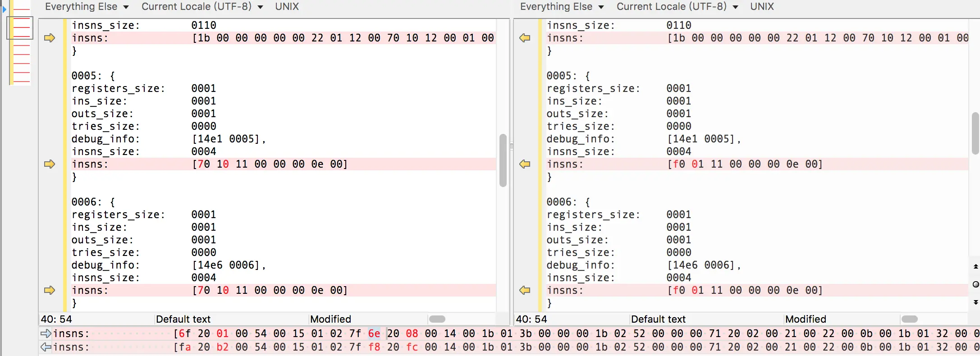This screenshot has width=980, height=356.
Task: Open right pane Current Locale (UTF-8) dropdown
Action: pos(678,6)
